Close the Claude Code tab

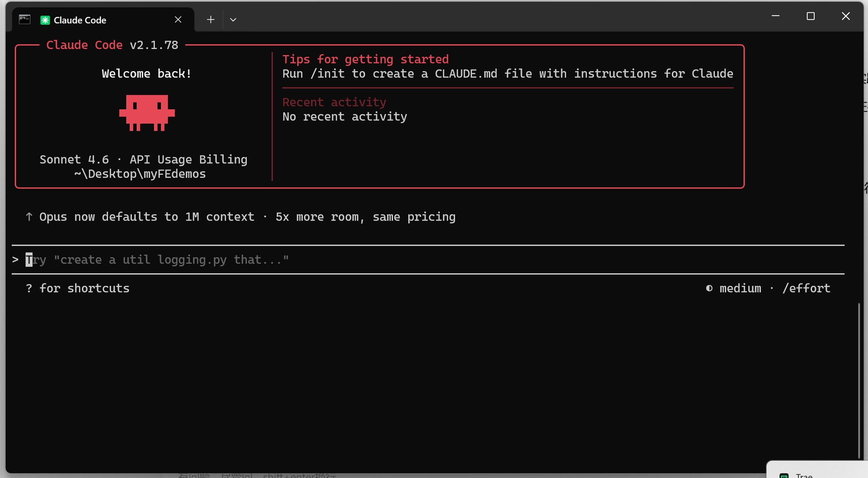click(x=178, y=20)
